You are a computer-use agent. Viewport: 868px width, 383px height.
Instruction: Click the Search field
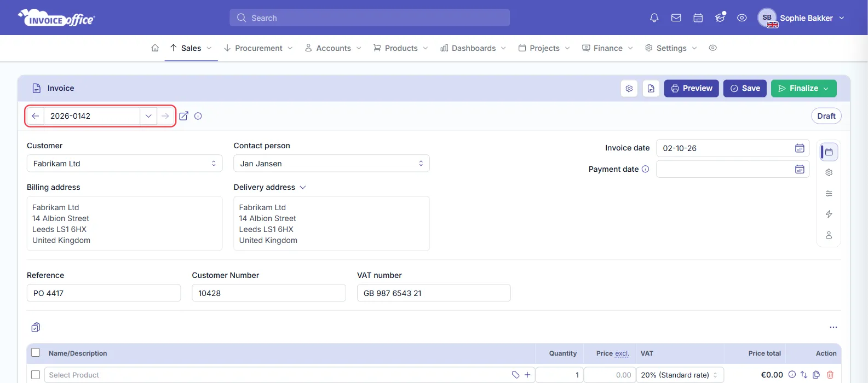(x=370, y=18)
